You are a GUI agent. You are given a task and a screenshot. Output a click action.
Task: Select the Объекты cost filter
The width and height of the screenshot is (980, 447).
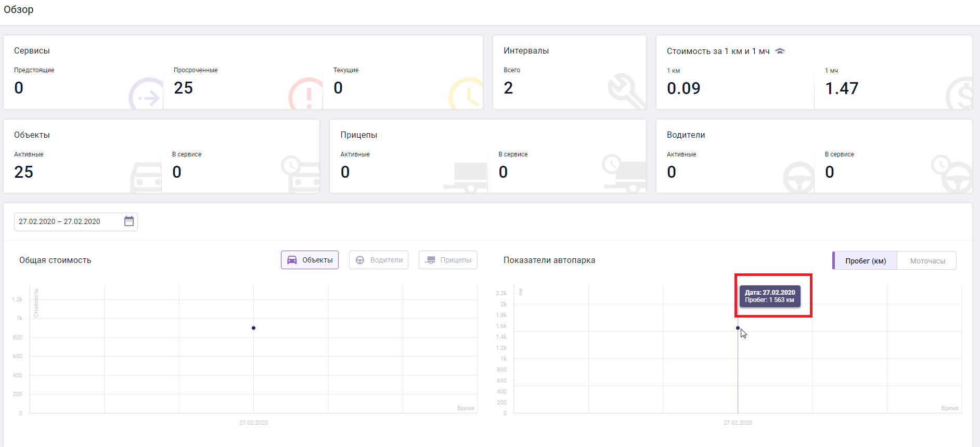coord(310,260)
